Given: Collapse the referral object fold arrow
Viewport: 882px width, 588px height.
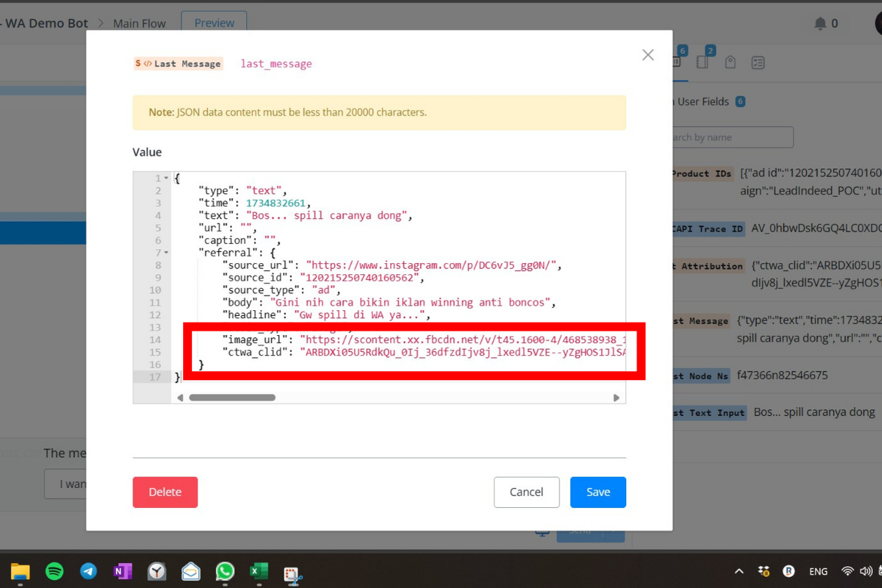Looking at the screenshot, I should (x=167, y=253).
